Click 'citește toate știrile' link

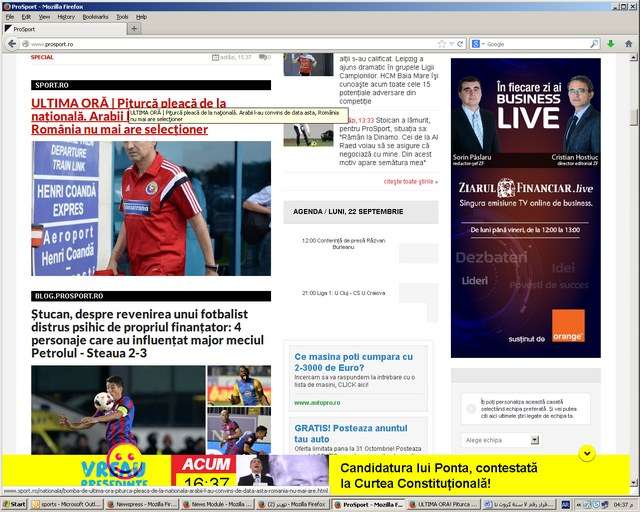coord(410,181)
